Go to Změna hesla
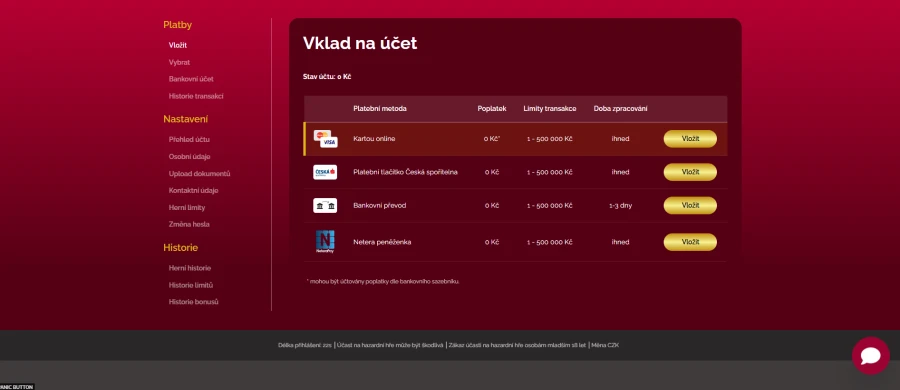The image size is (900, 390). pyautogui.click(x=189, y=225)
